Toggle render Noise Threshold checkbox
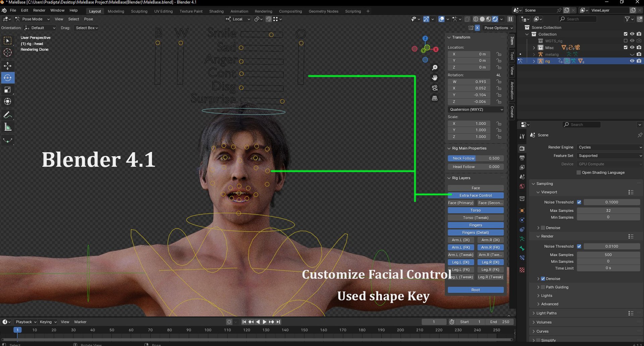Viewport: 644px width, 346px height. click(579, 246)
